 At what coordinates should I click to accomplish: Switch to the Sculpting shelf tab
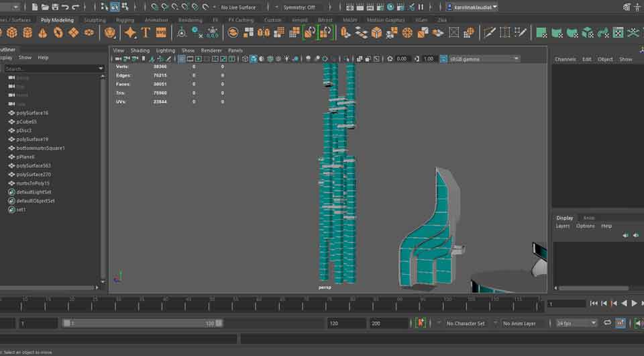95,20
